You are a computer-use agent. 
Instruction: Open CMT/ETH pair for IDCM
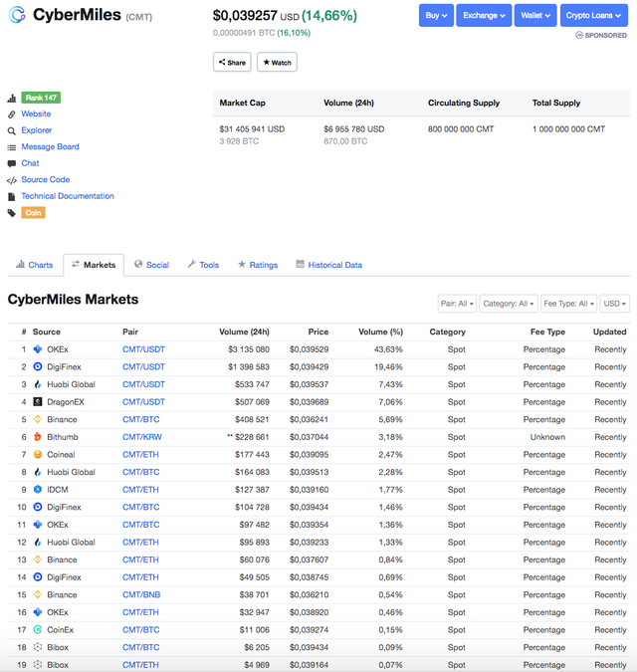pyautogui.click(x=140, y=490)
